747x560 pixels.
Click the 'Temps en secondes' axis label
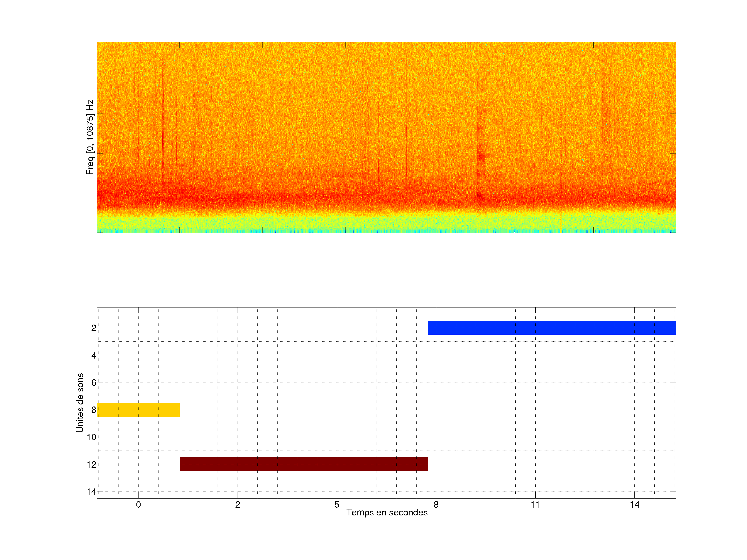tap(387, 512)
